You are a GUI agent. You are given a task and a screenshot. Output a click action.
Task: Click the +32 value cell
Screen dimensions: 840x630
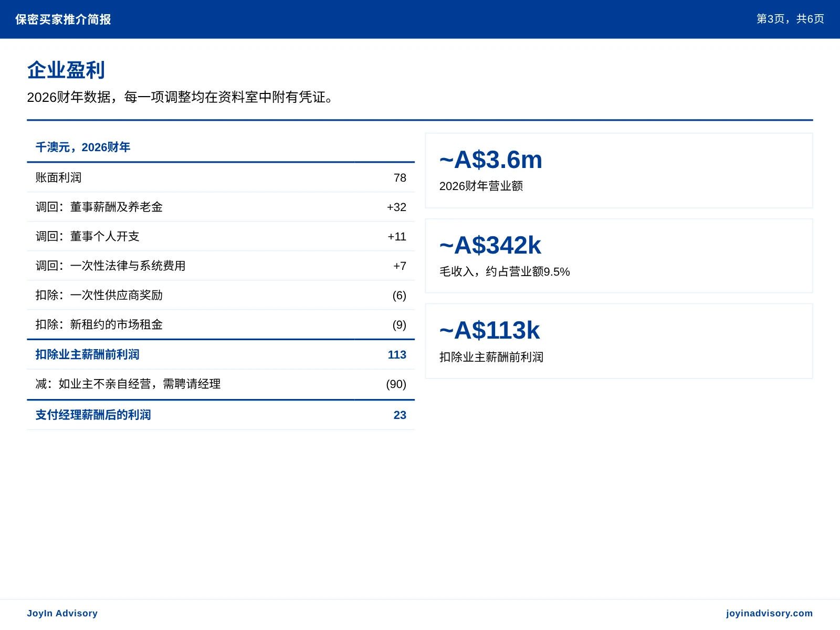(x=396, y=207)
